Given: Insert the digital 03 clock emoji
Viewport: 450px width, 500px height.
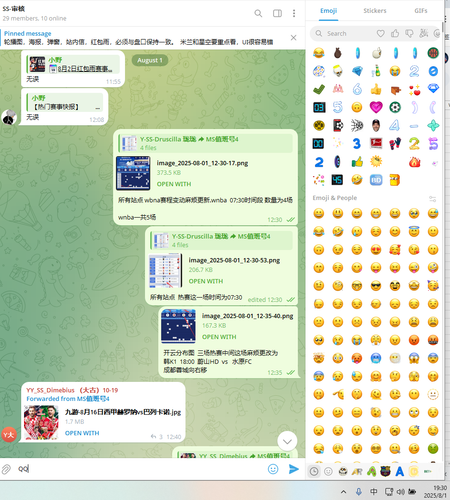Looking at the screenshot, I should pos(319,107).
